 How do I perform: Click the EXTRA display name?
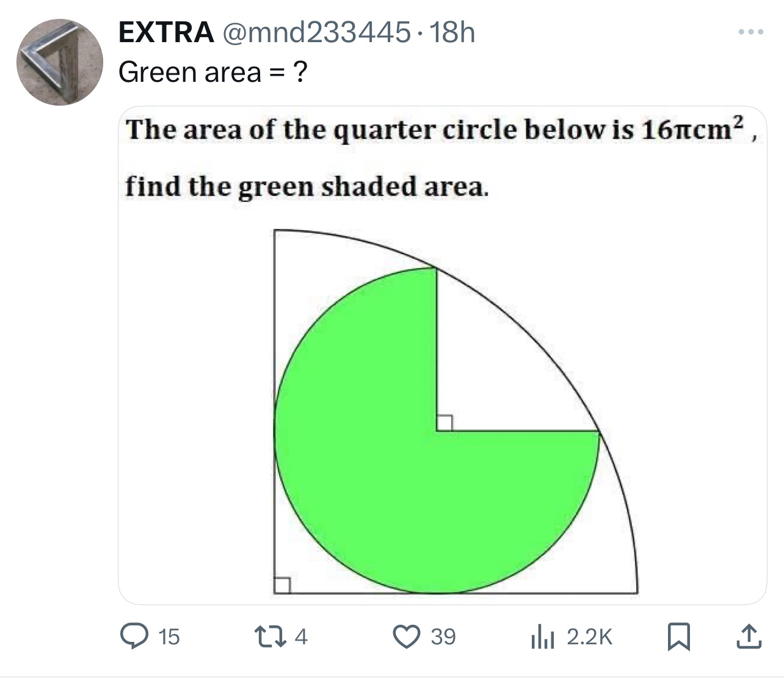click(165, 32)
